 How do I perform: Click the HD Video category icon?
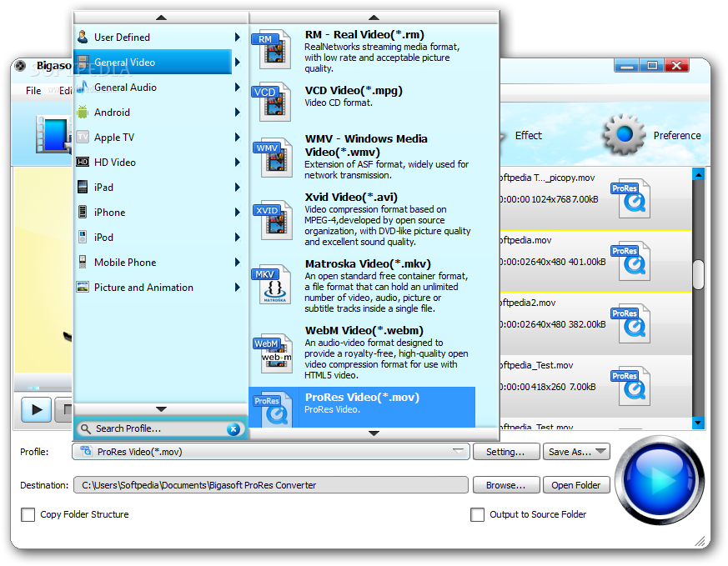[x=83, y=162]
